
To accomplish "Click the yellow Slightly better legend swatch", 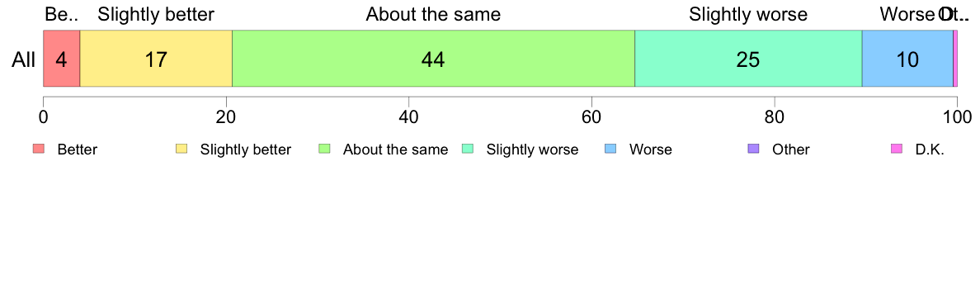I will (181, 149).
